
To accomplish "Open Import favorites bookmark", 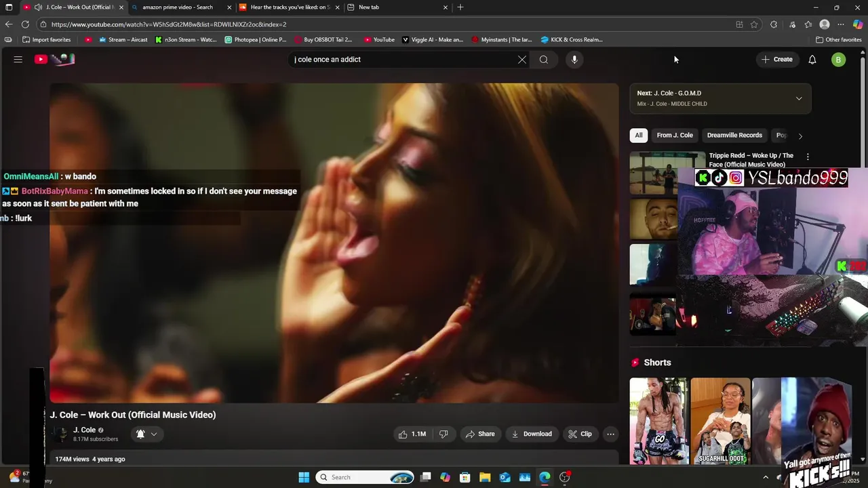I will (x=47, y=40).
